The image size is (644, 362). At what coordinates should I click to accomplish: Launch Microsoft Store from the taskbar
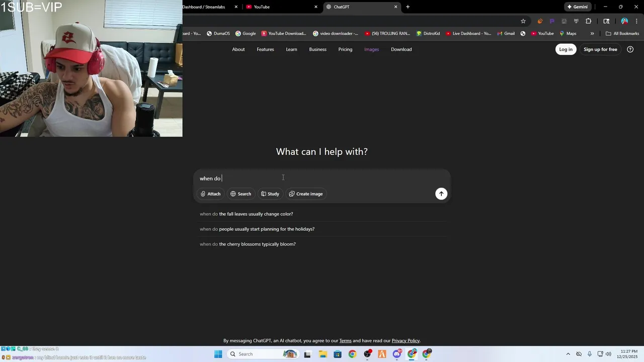click(337, 354)
